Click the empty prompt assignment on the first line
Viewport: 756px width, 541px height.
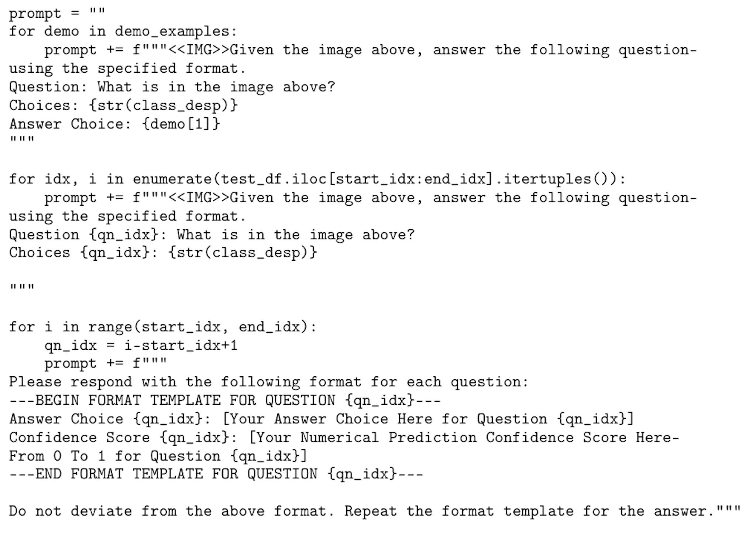click(x=57, y=13)
